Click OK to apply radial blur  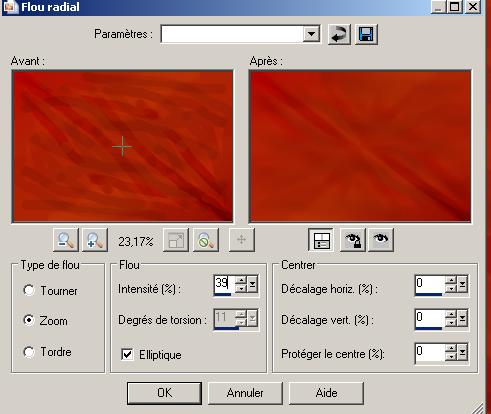(164, 393)
